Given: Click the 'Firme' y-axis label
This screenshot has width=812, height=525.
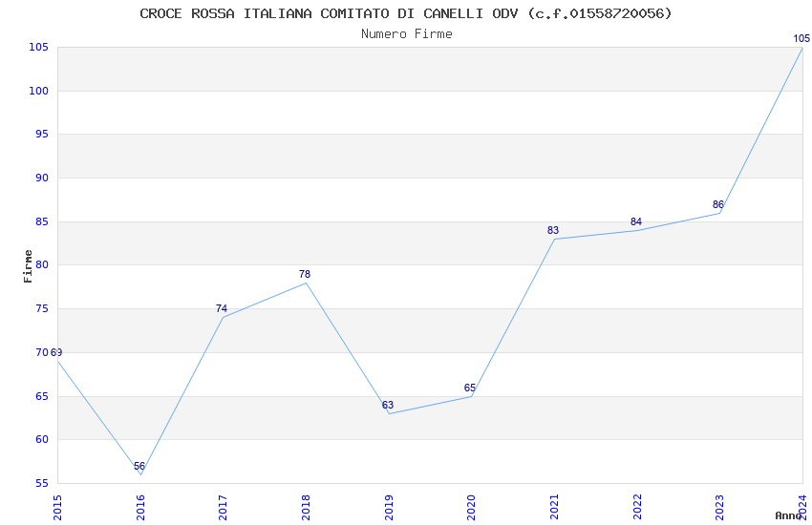Looking at the screenshot, I should point(28,266).
